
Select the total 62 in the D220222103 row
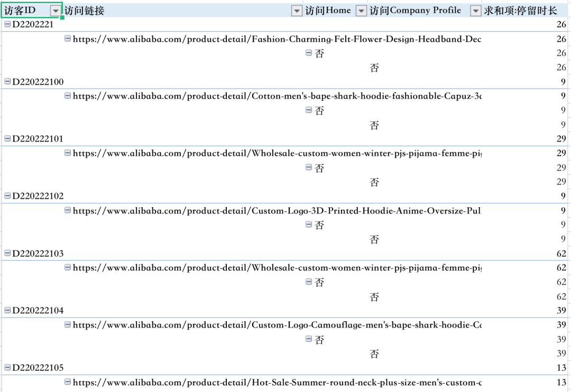click(x=561, y=254)
